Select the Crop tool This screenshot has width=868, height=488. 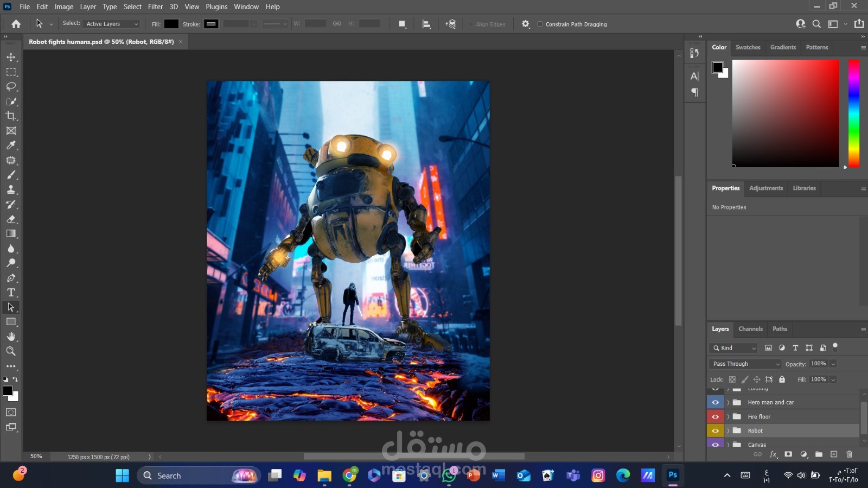(x=11, y=116)
